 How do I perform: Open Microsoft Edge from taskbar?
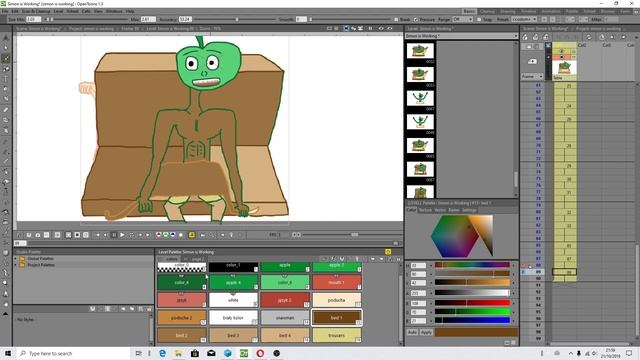point(162,353)
